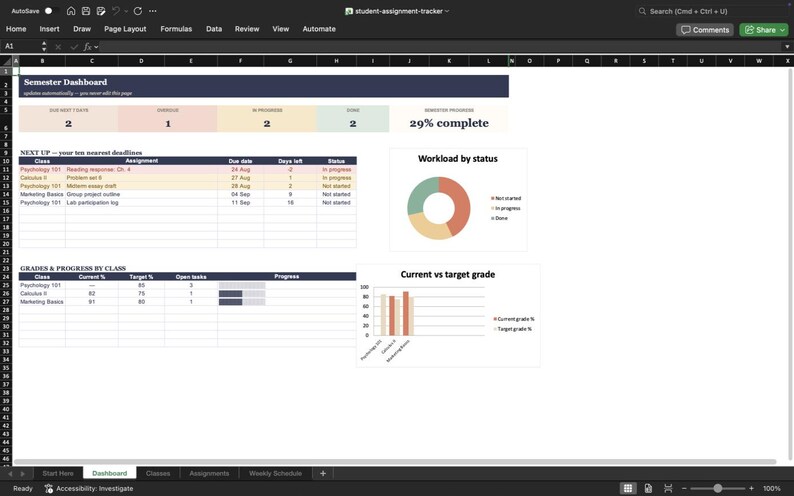
Task: Open the Undo history dropdown arrow
Action: click(126, 11)
